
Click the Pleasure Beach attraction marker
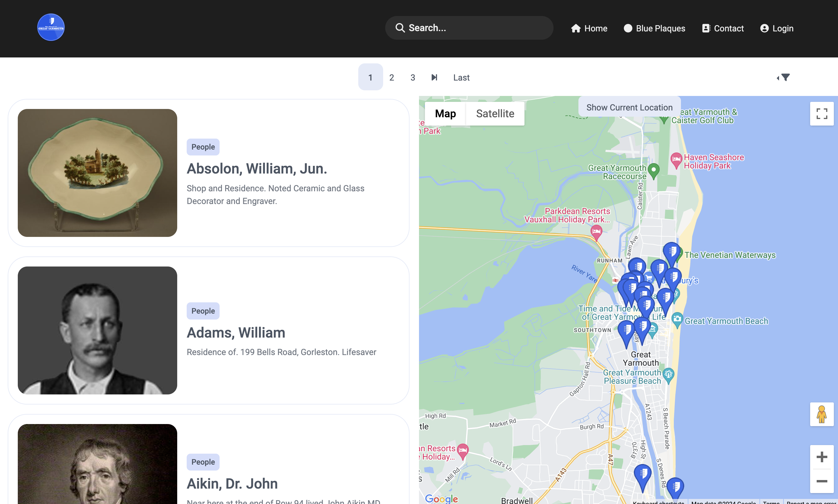[x=669, y=375]
